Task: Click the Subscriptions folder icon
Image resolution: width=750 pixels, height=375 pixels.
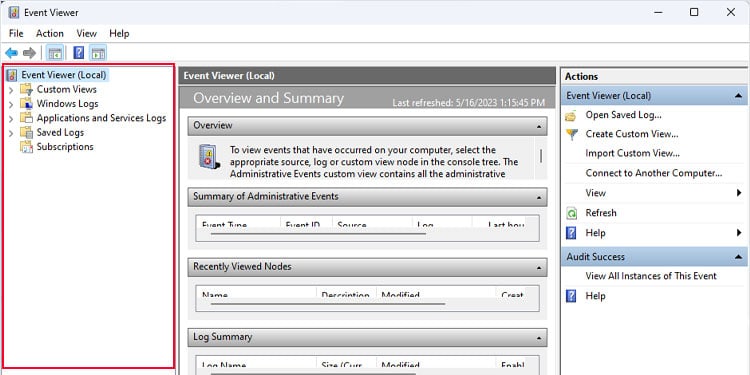Action: click(26, 147)
